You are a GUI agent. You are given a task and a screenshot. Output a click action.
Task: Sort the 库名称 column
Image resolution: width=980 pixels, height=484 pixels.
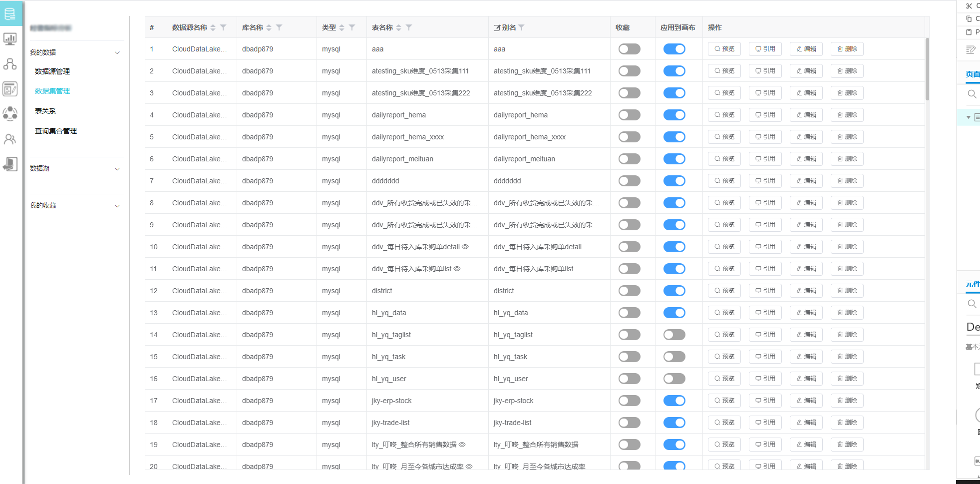[269, 27]
